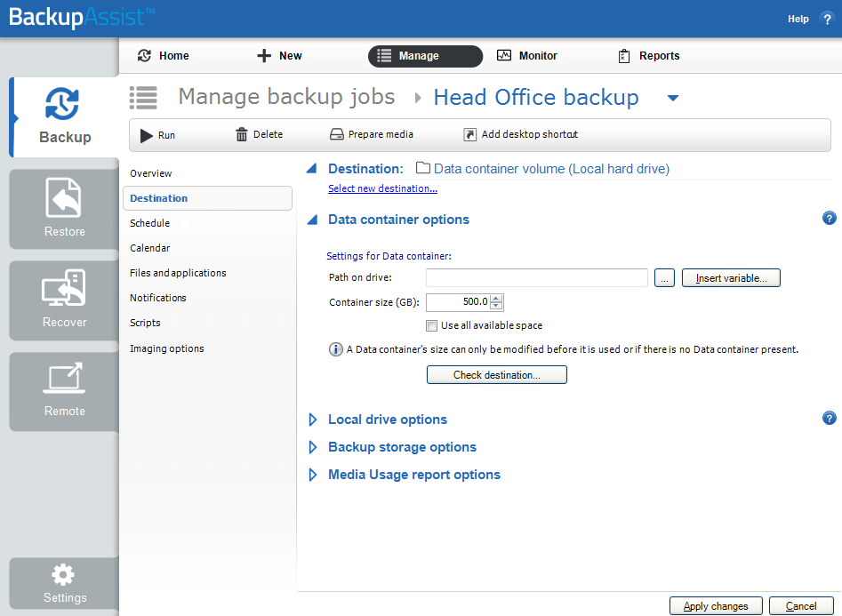Collapse the Data container options section
Viewport: 842px width, 616px height.
[x=312, y=220]
